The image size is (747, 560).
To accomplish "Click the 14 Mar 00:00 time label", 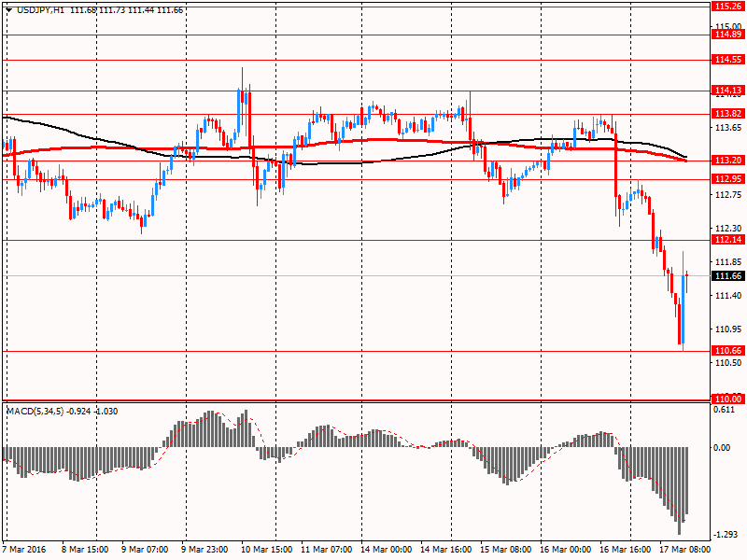I will (387, 550).
